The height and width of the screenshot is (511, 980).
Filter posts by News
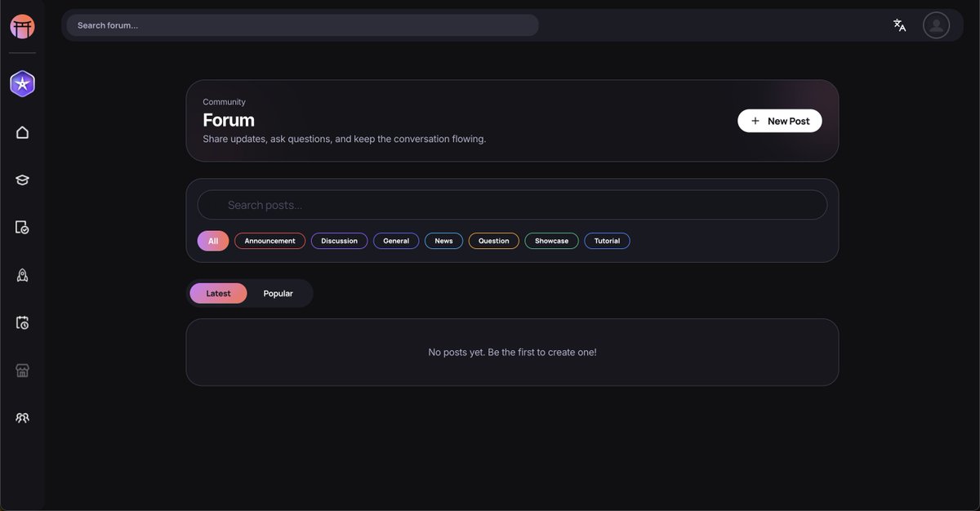click(443, 241)
